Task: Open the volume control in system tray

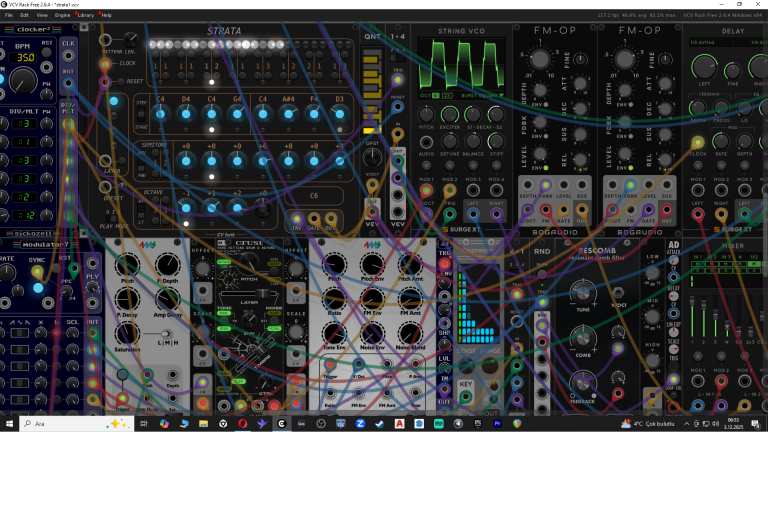Action: point(716,424)
